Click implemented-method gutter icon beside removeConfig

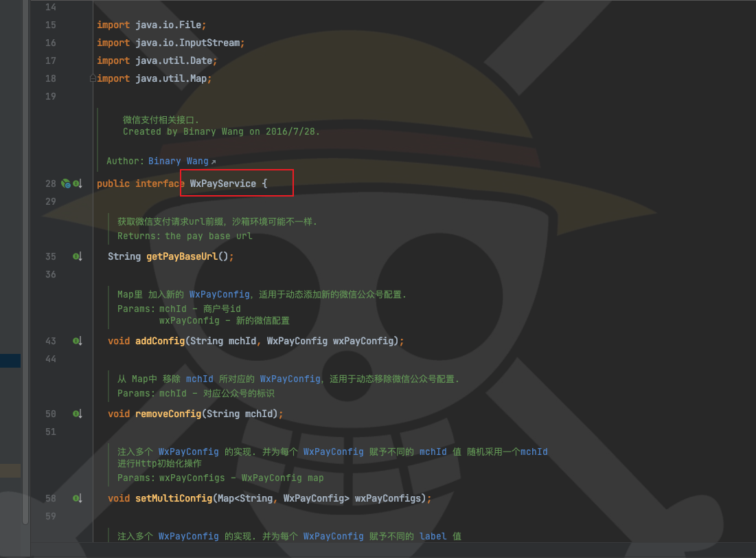click(x=77, y=414)
